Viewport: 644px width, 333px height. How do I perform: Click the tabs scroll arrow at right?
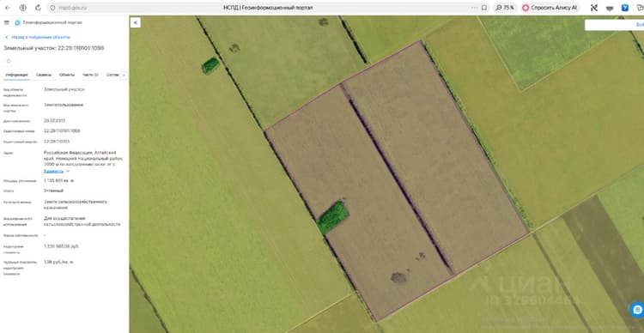point(124,76)
